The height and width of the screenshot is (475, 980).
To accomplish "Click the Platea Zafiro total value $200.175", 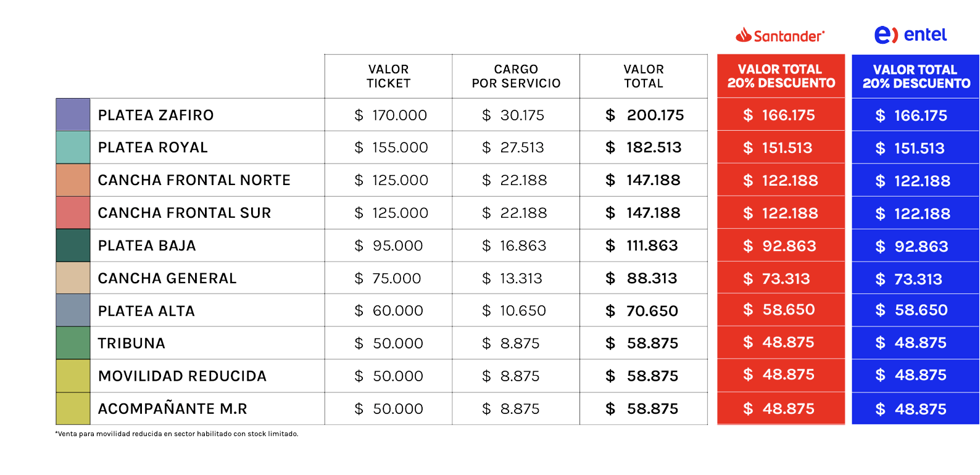I will point(645,115).
